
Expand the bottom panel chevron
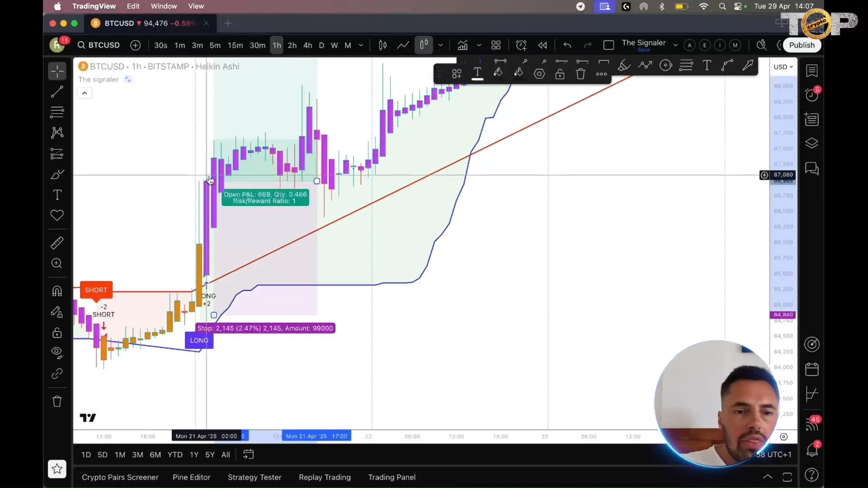[768, 477]
